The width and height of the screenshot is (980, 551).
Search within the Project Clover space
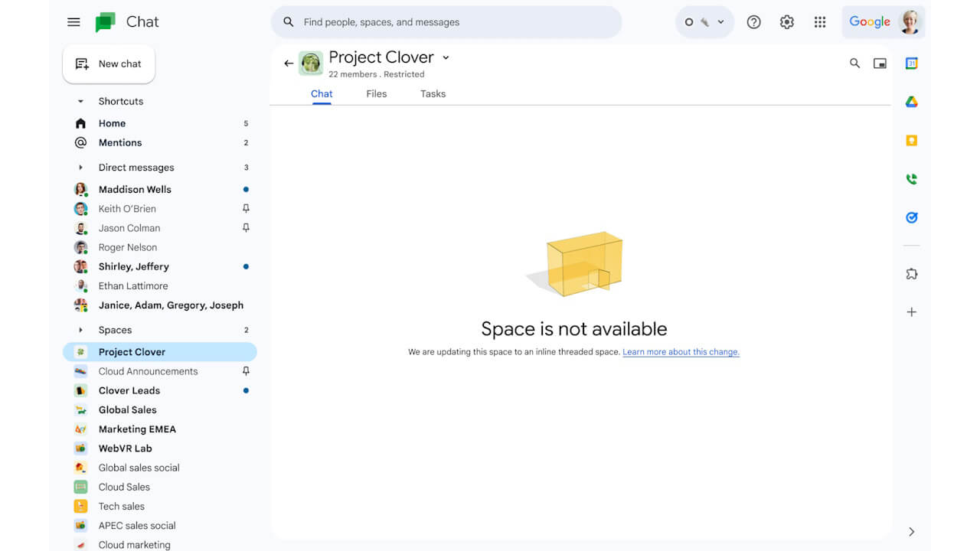pyautogui.click(x=854, y=64)
